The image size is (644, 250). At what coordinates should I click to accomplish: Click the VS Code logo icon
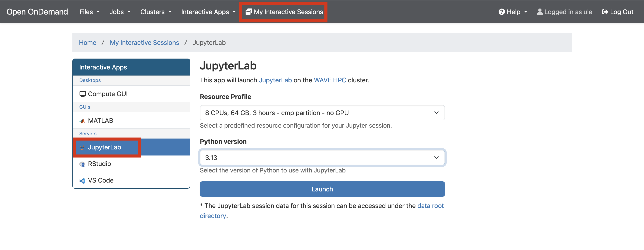coord(82,181)
